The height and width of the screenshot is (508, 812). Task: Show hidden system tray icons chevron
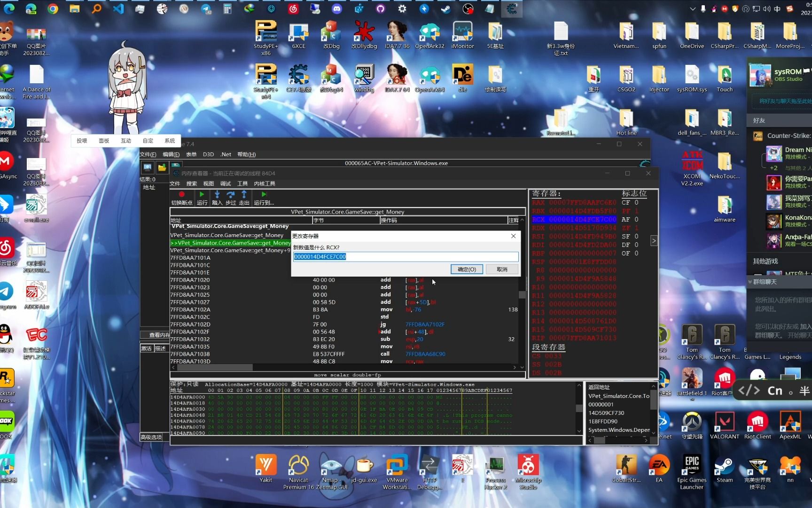(692, 9)
